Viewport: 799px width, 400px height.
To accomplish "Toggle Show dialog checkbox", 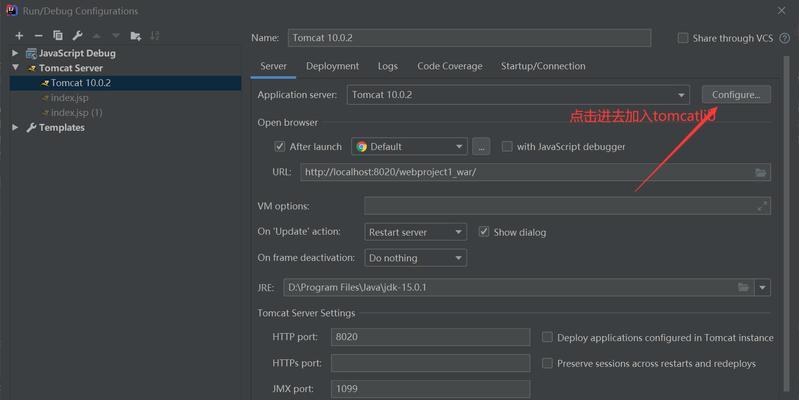I will click(484, 232).
